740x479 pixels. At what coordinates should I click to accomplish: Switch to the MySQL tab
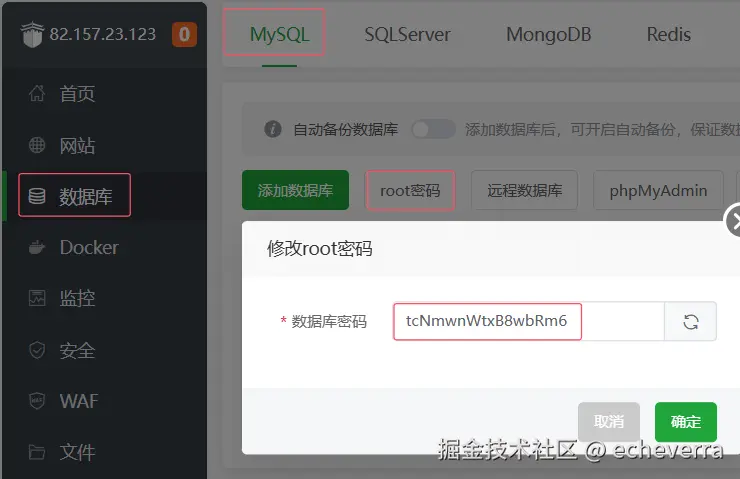click(279, 34)
